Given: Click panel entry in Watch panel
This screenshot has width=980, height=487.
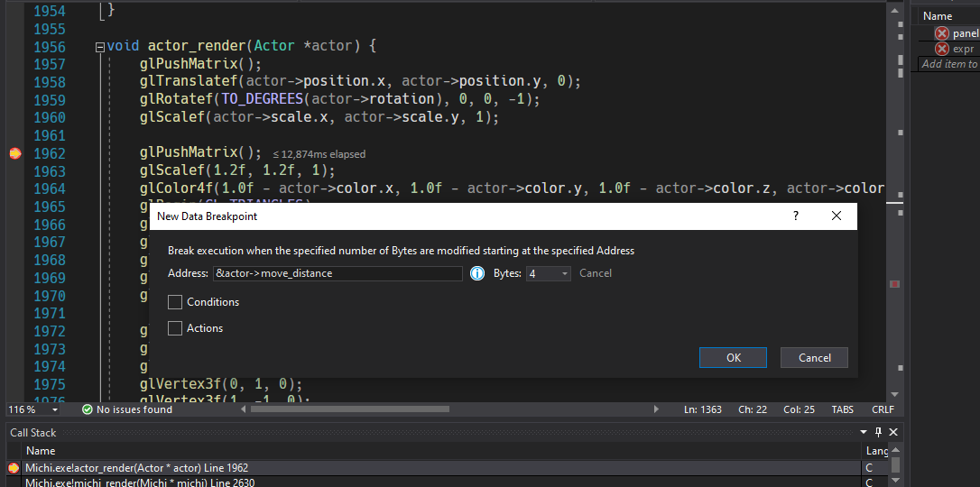Looking at the screenshot, I should pos(965,33).
